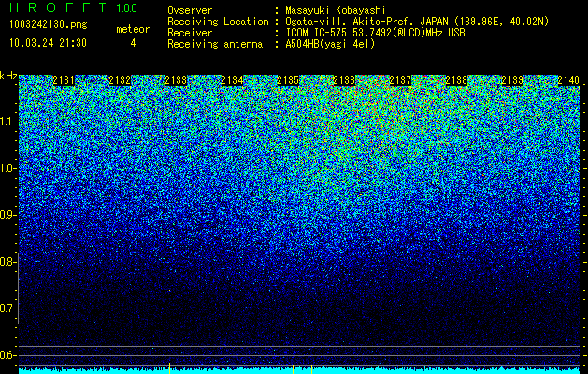The image size is (588, 374).
Task: Click the kHz axis unit label
Action: pos(8,76)
